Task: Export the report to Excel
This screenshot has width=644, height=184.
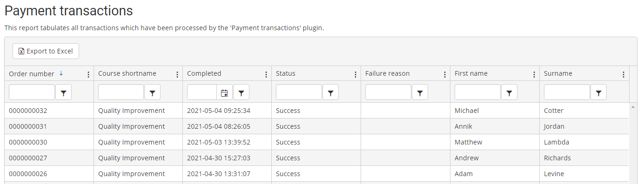Action: [46, 51]
